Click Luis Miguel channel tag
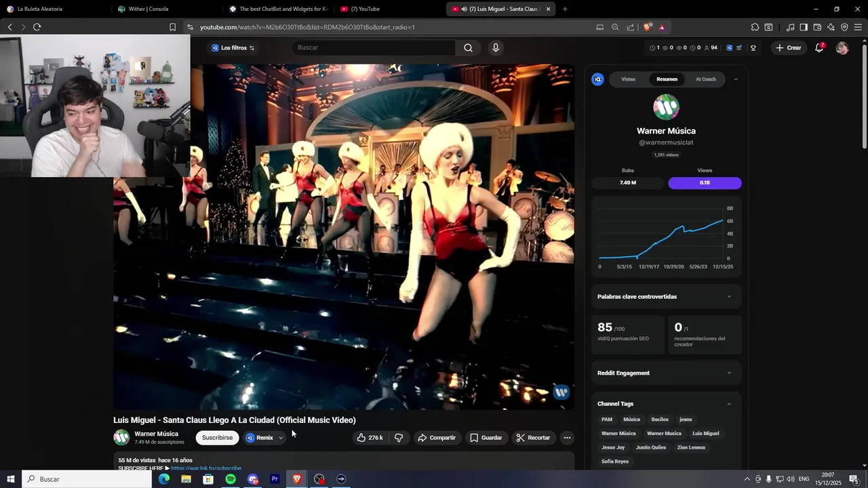 (x=705, y=433)
